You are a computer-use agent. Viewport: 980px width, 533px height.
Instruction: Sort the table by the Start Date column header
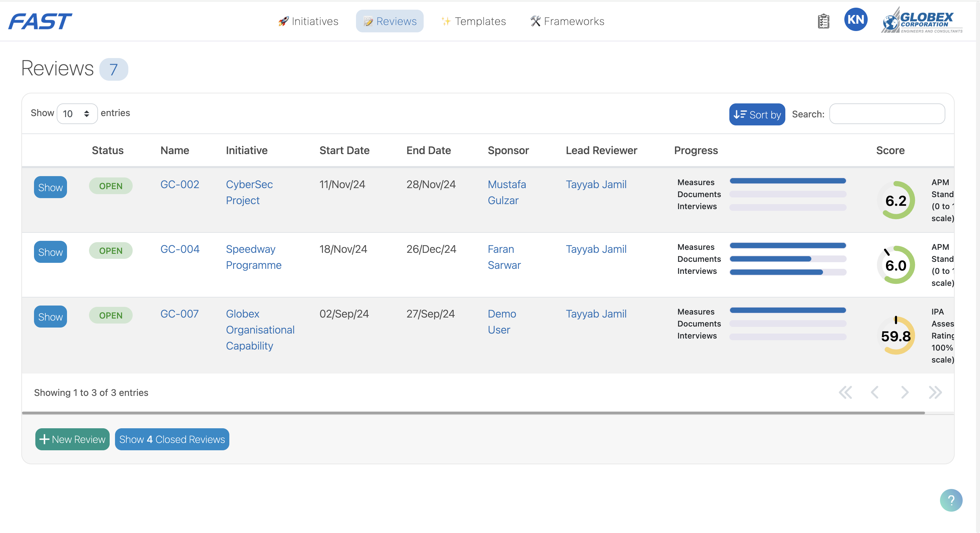point(344,150)
